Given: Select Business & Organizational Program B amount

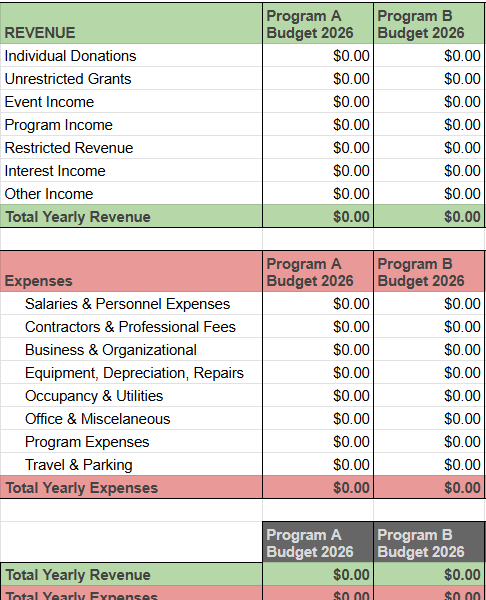Looking at the screenshot, I should pyautogui.click(x=429, y=349).
